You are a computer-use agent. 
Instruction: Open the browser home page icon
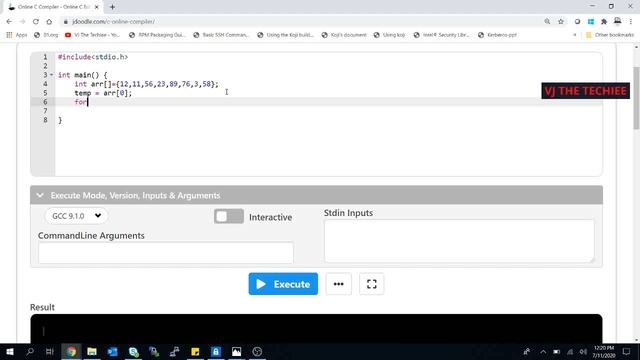click(x=49, y=22)
